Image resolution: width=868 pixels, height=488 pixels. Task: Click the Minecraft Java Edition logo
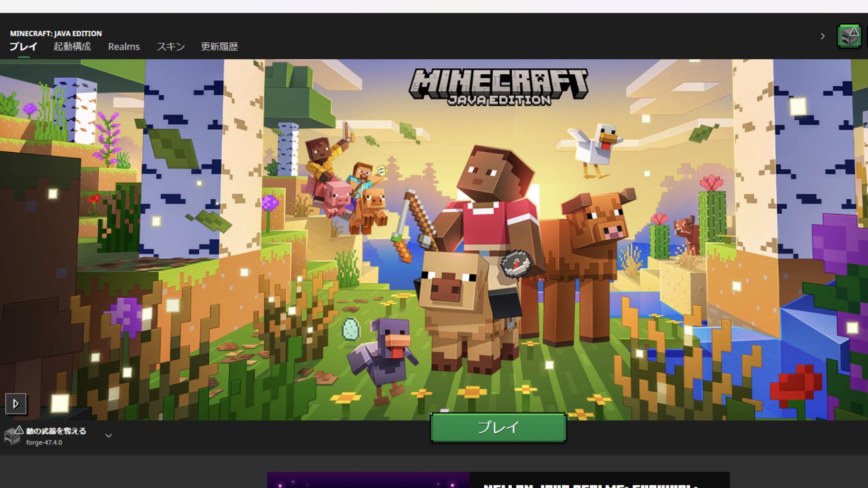click(499, 87)
